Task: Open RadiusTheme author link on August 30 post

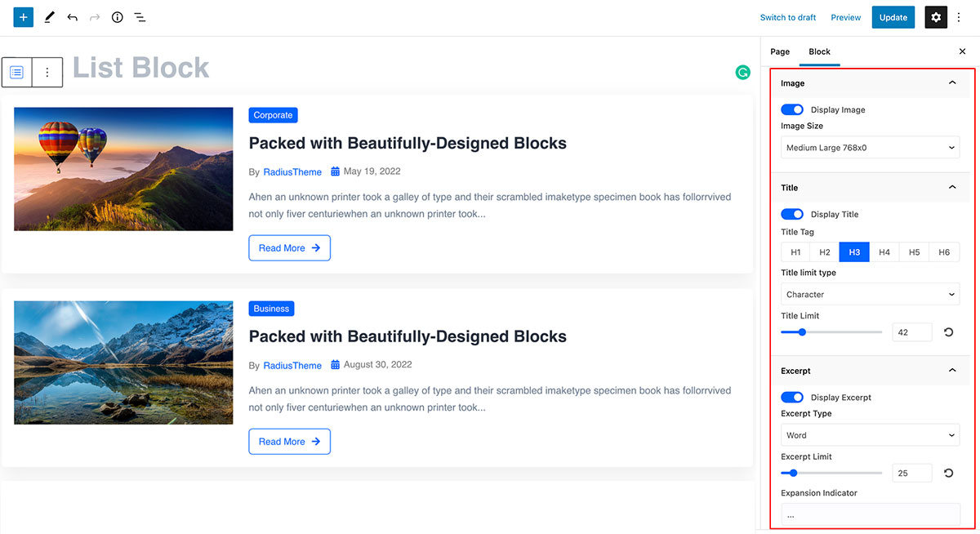Action: 292,366
